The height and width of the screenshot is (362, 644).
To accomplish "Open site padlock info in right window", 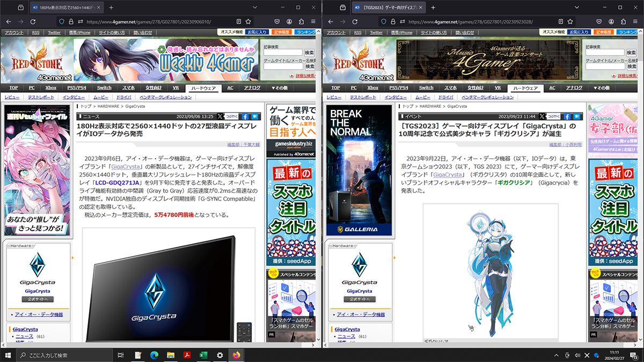I will coord(393,21).
